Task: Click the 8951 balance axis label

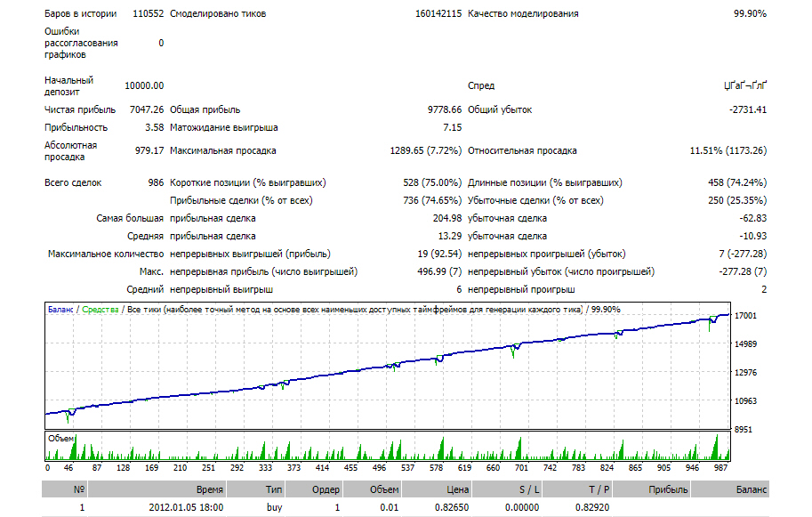Action: [x=744, y=430]
